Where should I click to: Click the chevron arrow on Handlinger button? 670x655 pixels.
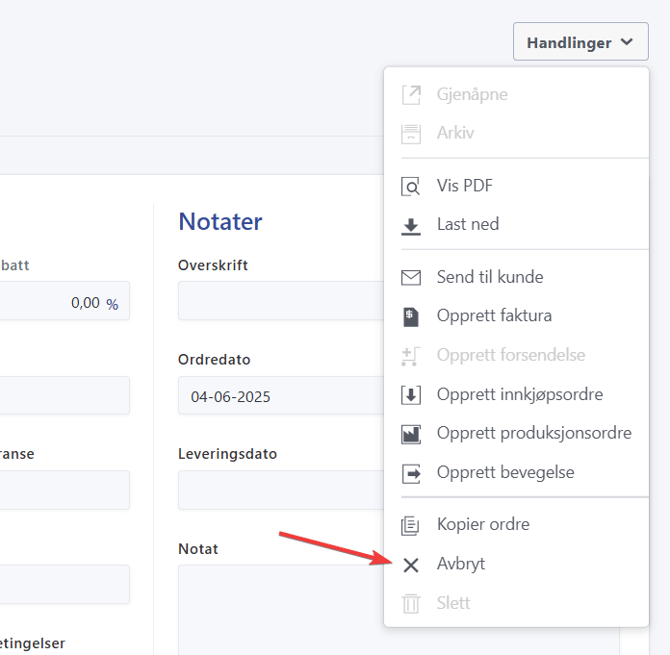tap(627, 42)
